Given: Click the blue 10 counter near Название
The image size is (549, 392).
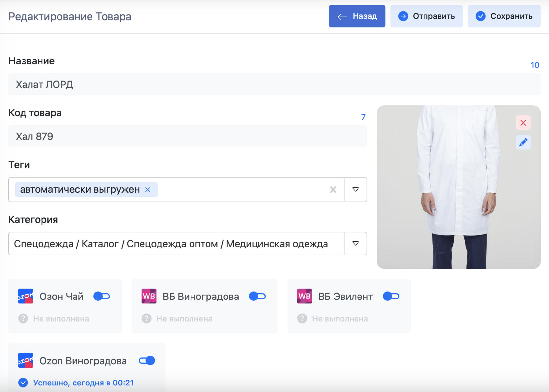Looking at the screenshot, I should 535,65.
